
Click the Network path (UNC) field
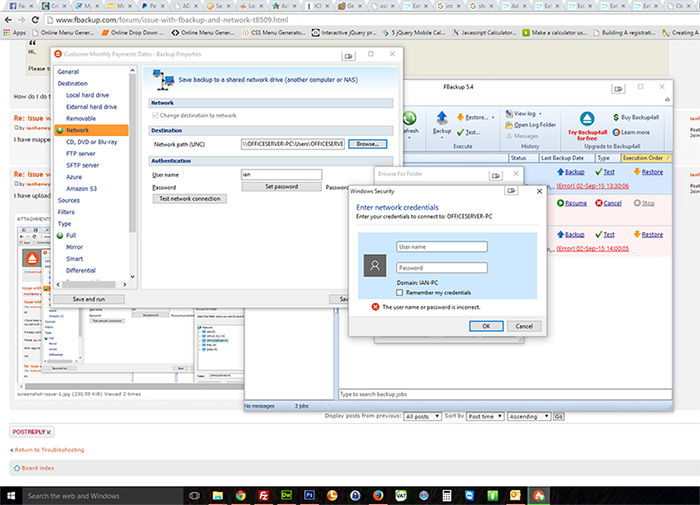point(293,144)
